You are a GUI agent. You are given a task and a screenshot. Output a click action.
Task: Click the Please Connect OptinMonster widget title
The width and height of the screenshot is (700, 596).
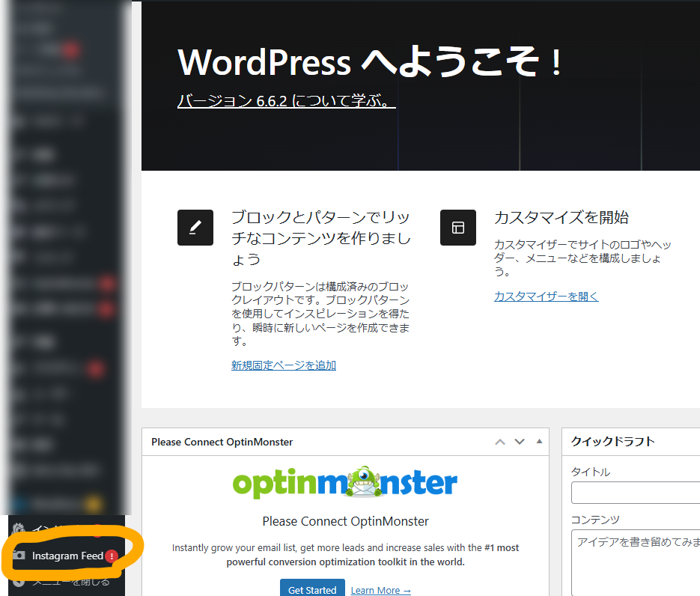222,442
